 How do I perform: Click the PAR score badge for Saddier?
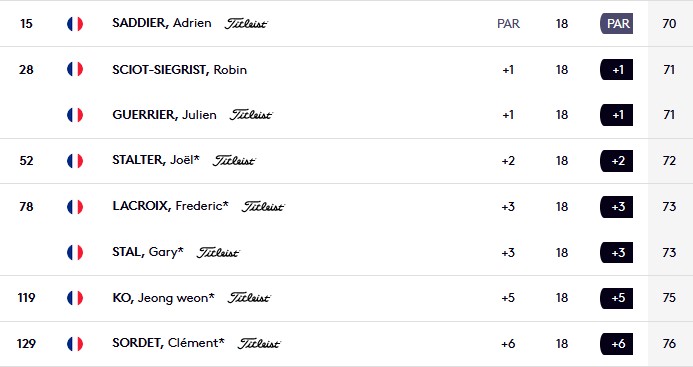click(616, 23)
